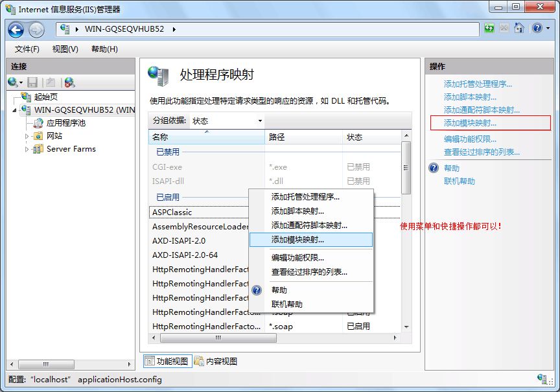This screenshot has height=392, width=560.
Task: Click the 帮助 help icon in the 操作 panel
Action: point(434,168)
